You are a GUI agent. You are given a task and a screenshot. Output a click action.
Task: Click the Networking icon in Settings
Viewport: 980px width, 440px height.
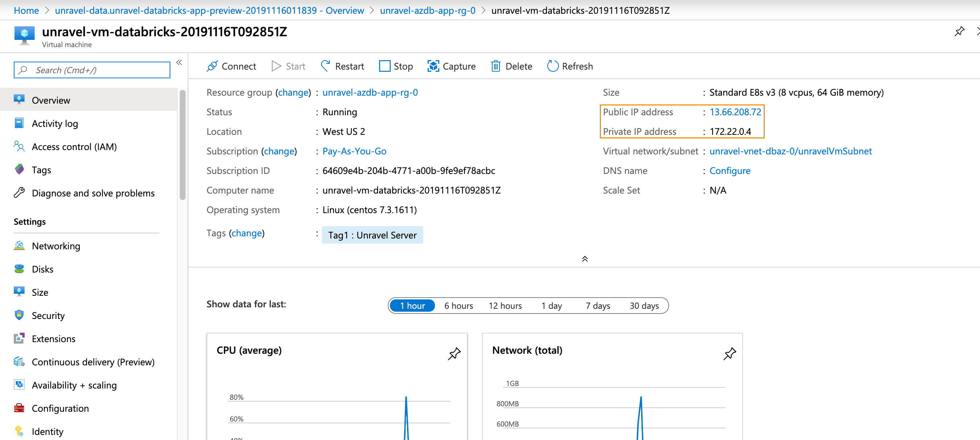pyautogui.click(x=19, y=245)
